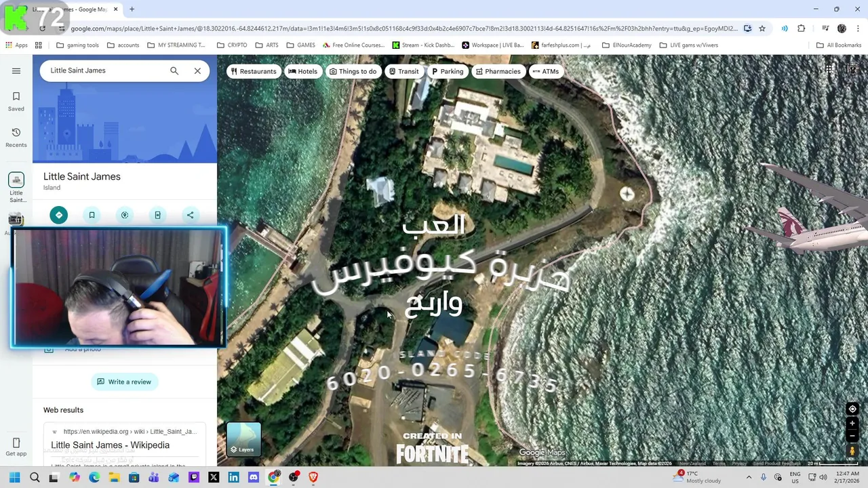Click Send Product Feedback link
The width and height of the screenshot is (868, 488).
click(x=776, y=464)
